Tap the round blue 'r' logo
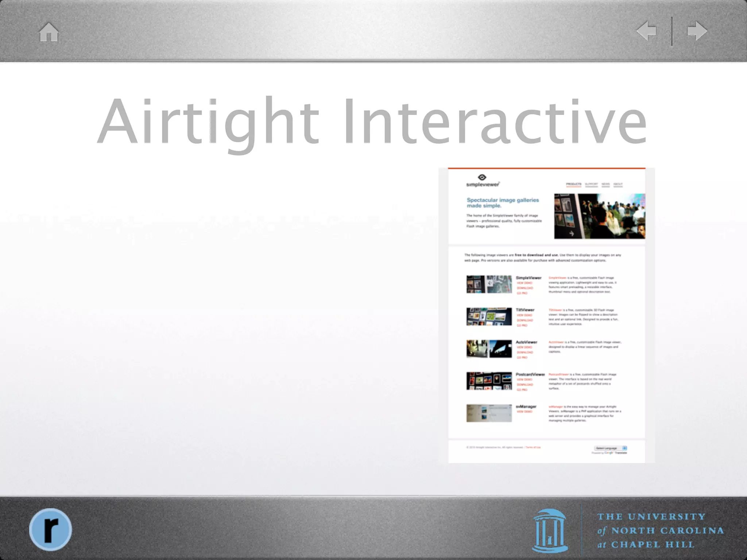This screenshot has height=560, width=747. [50, 529]
